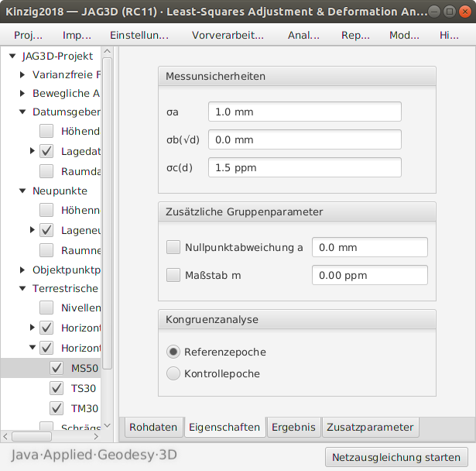Click the σc(d) ppm input field

click(x=304, y=167)
